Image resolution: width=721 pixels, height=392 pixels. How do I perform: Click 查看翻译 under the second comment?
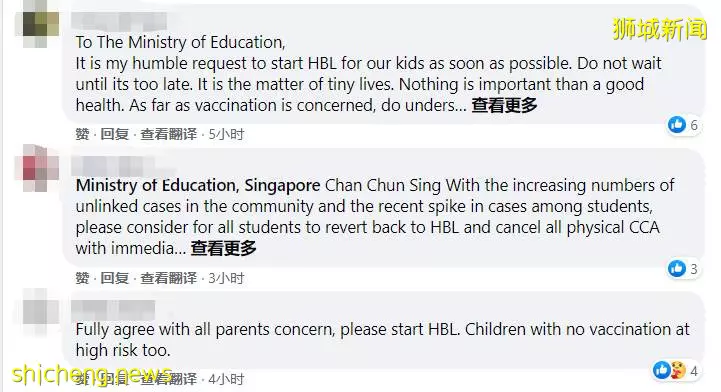click(168, 278)
